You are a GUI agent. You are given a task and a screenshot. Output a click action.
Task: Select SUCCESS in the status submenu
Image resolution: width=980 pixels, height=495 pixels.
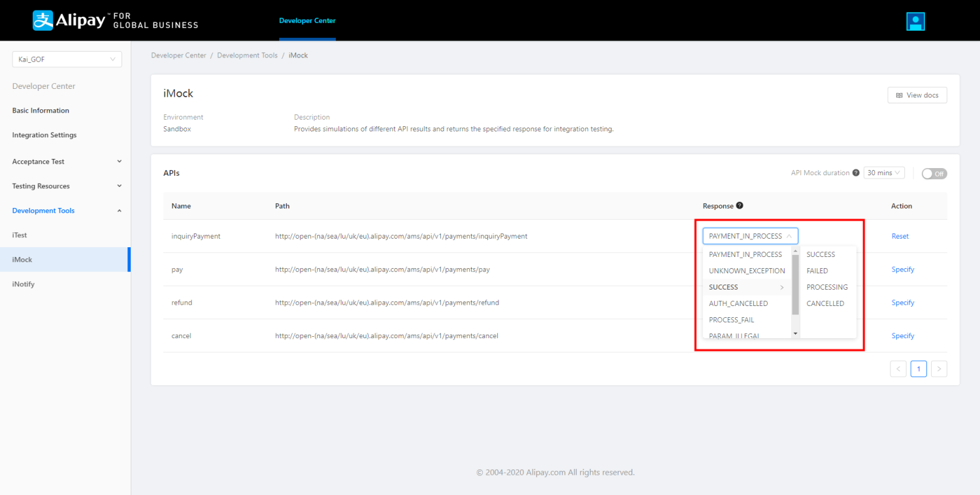pyautogui.click(x=821, y=254)
